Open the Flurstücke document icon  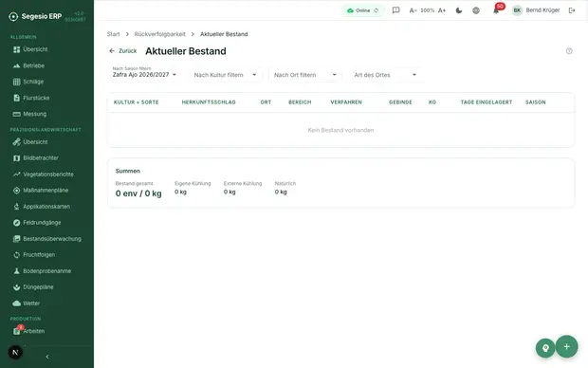[16, 98]
